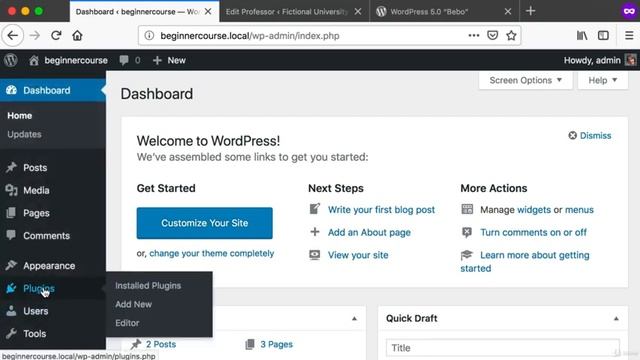Screen dimensions: 640x360
Task: Go to browser home page
Action: 77,36
